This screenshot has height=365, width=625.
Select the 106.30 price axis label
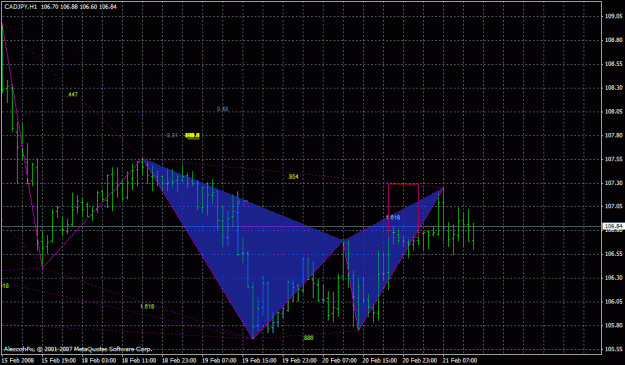point(613,277)
